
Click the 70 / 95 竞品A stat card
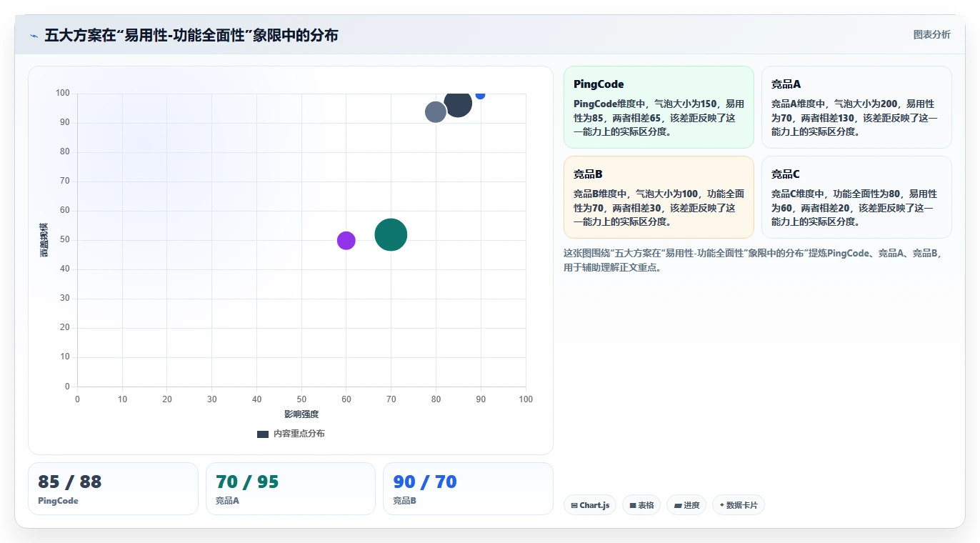290,489
